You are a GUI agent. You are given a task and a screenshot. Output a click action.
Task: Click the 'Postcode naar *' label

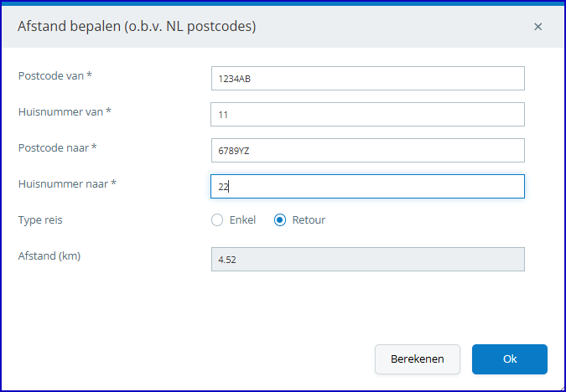tap(57, 148)
